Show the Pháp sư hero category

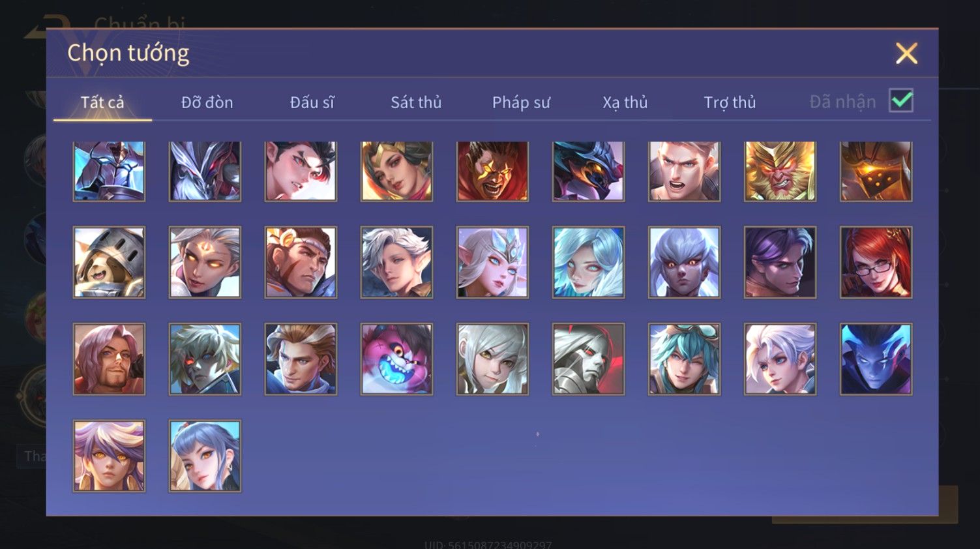pyautogui.click(x=521, y=102)
